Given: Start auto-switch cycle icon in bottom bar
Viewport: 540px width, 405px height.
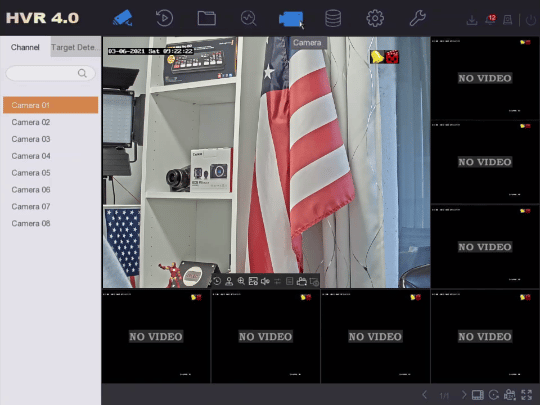Looking at the screenshot, I should pyautogui.click(x=494, y=395).
